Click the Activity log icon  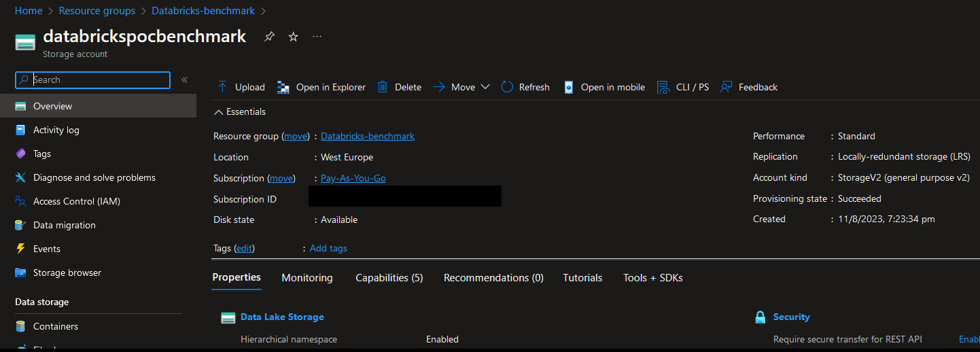[x=20, y=130]
